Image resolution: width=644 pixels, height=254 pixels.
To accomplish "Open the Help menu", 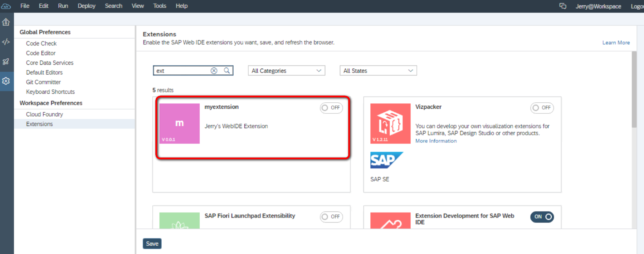I will click(181, 6).
